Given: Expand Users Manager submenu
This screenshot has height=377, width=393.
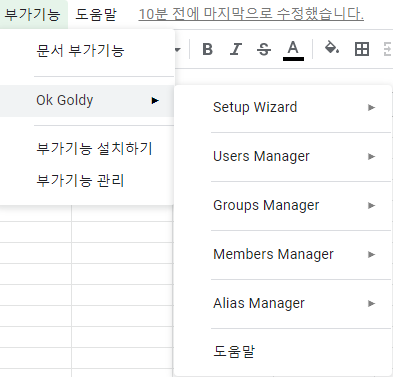Looking at the screenshot, I should coord(283,156).
